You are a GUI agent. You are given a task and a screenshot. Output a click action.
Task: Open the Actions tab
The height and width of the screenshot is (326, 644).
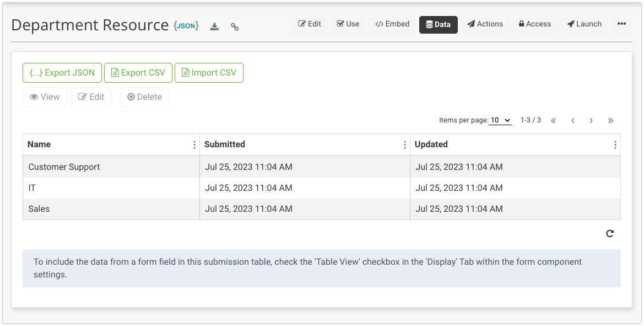pyautogui.click(x=485, y=24)
